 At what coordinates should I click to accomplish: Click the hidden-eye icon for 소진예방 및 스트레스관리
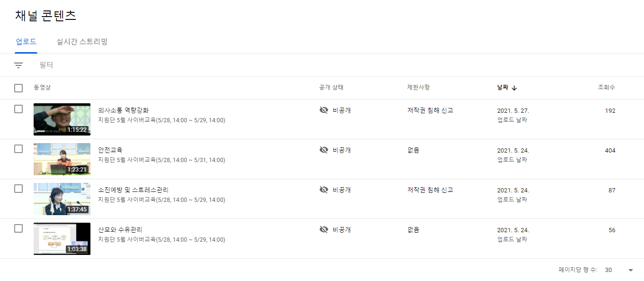pyautogui.click(x=324, y=190)
